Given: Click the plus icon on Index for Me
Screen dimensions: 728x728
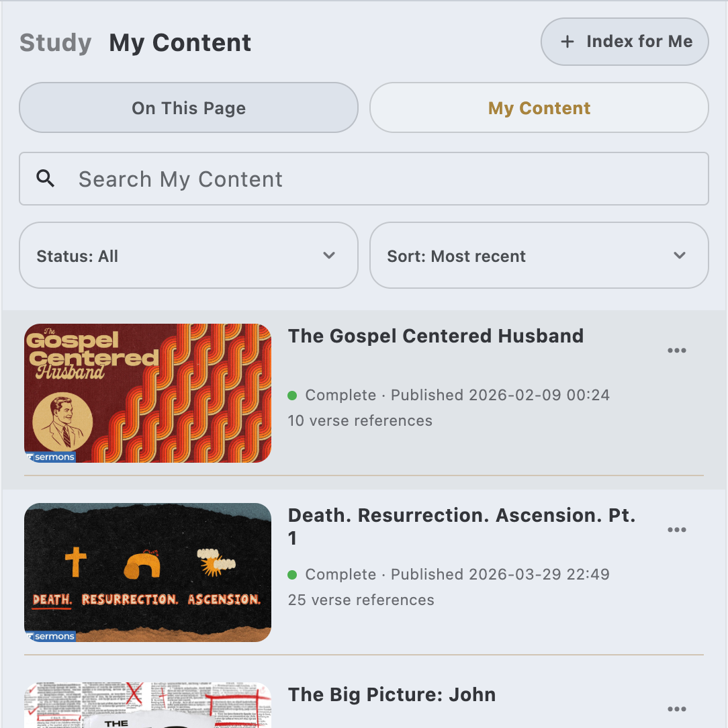Looking at the screenshot, I should (567, 42).
